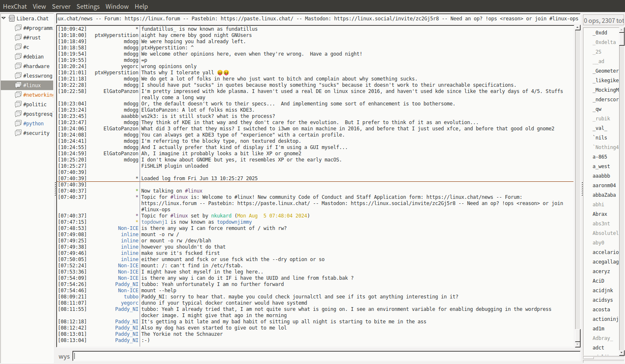
Task: Open the HexChat menu
Action: [15, 7]
